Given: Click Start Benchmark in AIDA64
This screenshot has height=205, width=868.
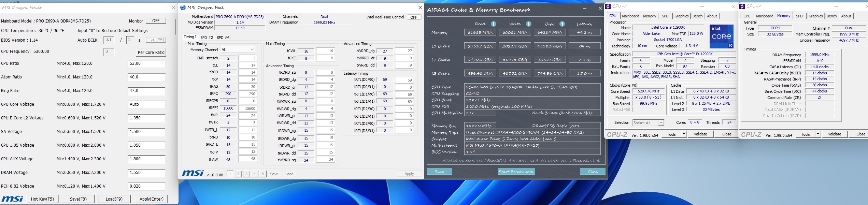Looking at the screenshot, I should pyautogui.click(x=516, y=172).
